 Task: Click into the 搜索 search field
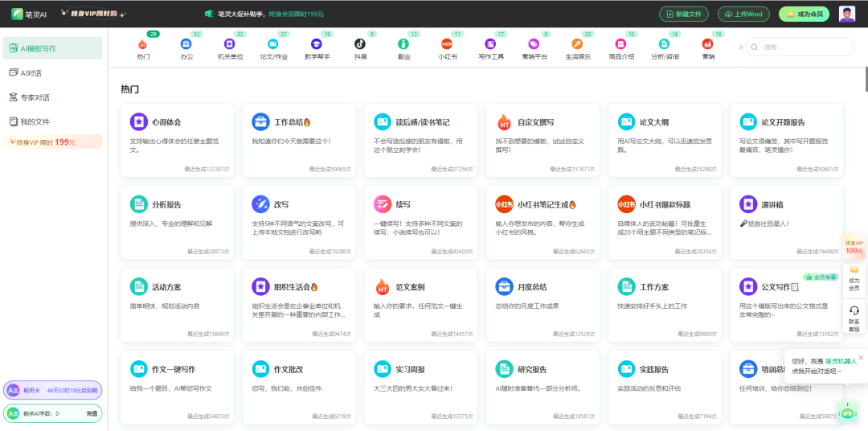tap(800, 47)
